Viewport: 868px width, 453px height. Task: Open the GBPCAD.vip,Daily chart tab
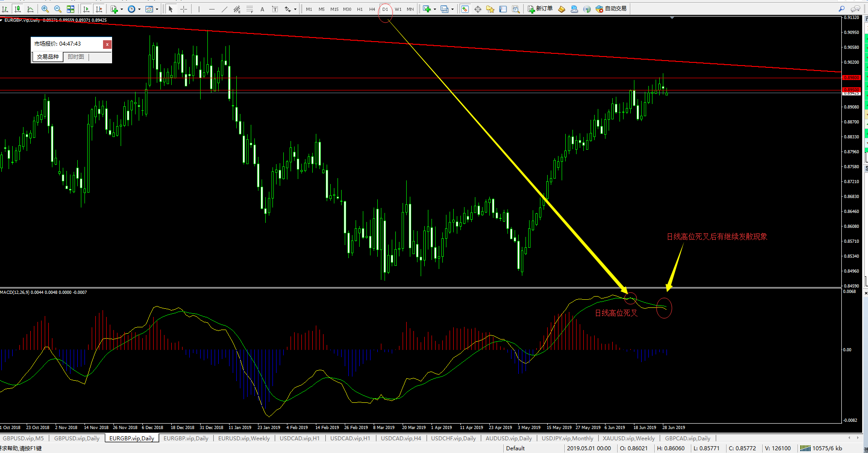coord(688,438)
